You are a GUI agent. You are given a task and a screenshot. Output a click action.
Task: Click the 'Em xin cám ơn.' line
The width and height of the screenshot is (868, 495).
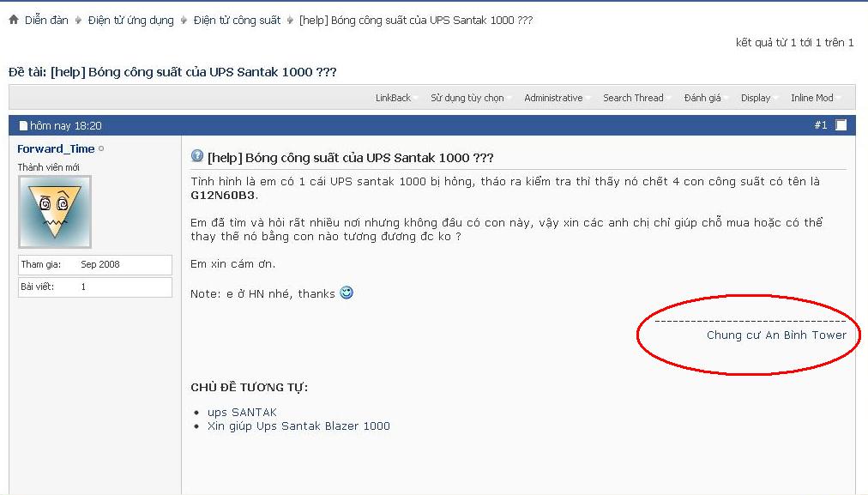pyautogui.click(x=232, y=264)
